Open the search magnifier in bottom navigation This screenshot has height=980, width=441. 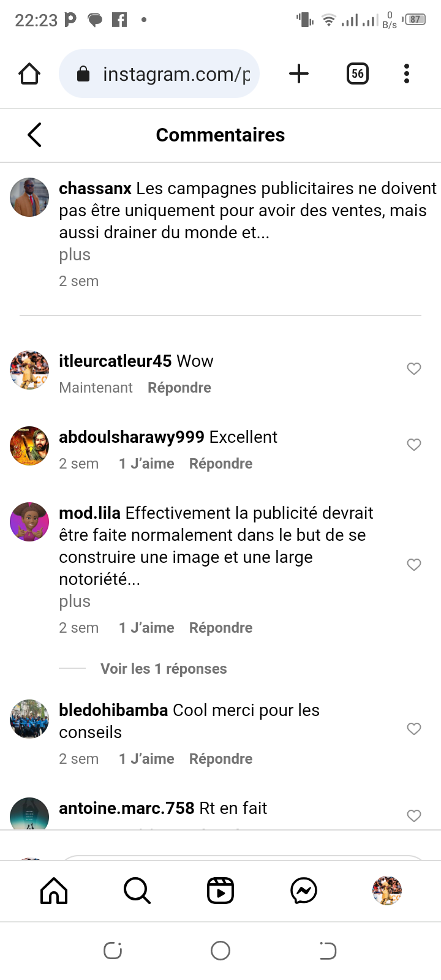click(137, 891)
